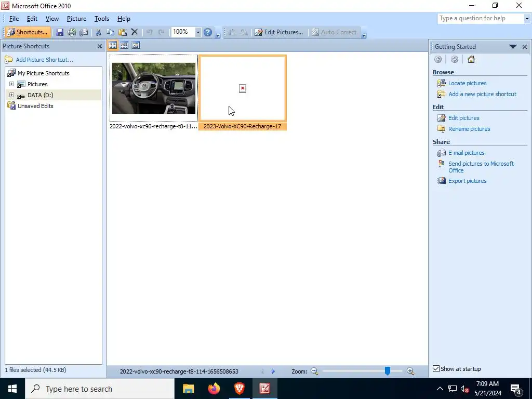Screen dimensions: 532x399
Task: Open the View menu
Action: [x=52, y=19]
